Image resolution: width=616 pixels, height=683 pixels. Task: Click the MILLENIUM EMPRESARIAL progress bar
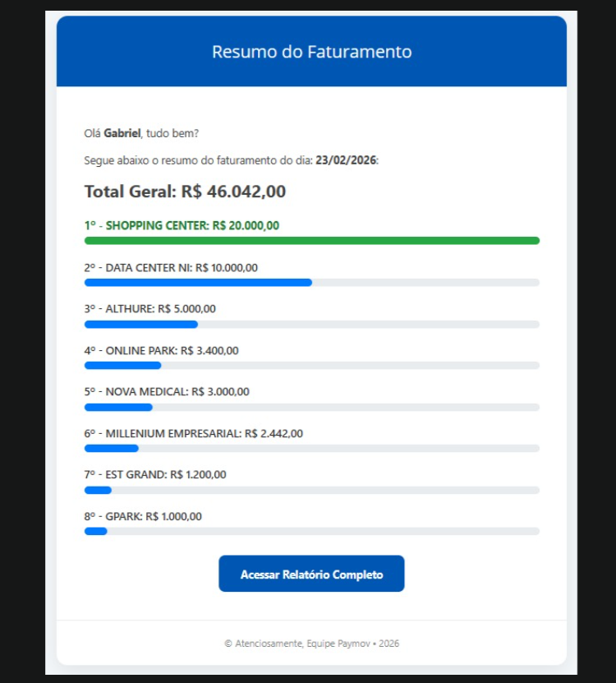coord(312,448)
